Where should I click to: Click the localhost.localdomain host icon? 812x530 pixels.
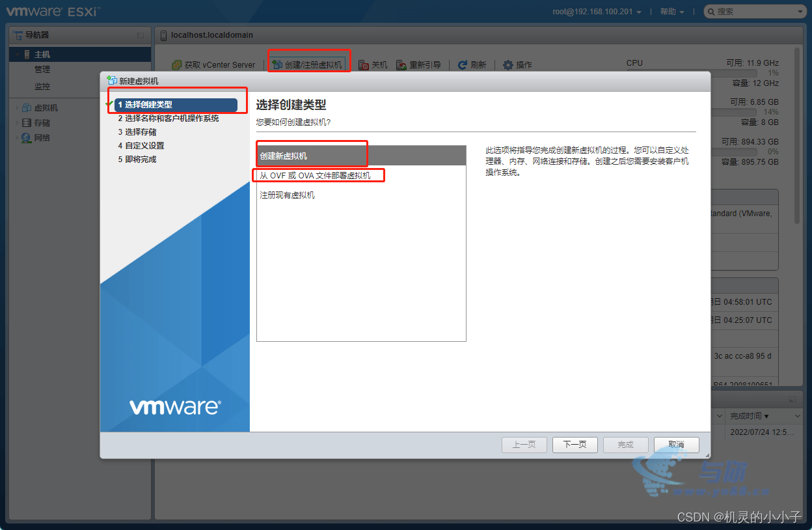coord(163,35)
